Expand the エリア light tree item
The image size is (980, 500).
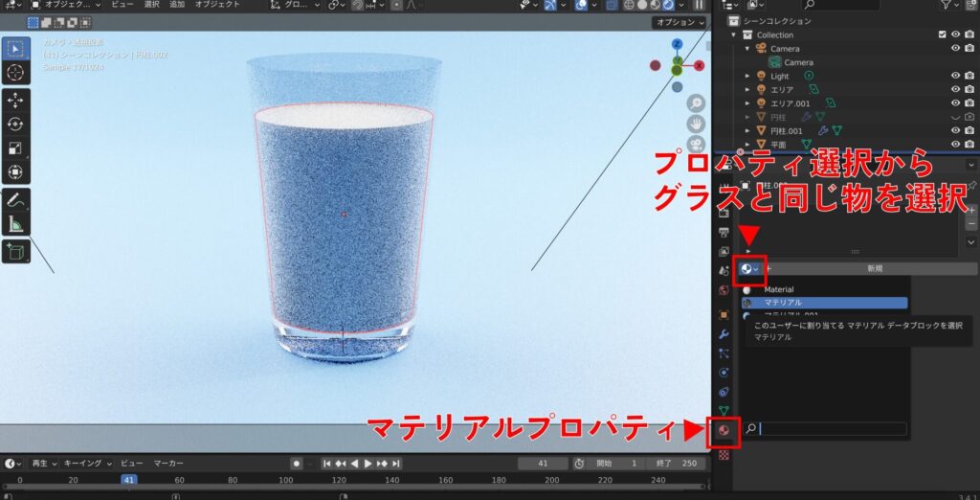pyautogui.click(x=748, y=89)
